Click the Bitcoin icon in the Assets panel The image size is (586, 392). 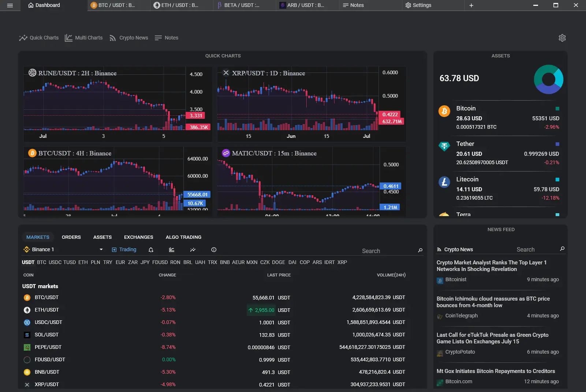click(444, 111)
